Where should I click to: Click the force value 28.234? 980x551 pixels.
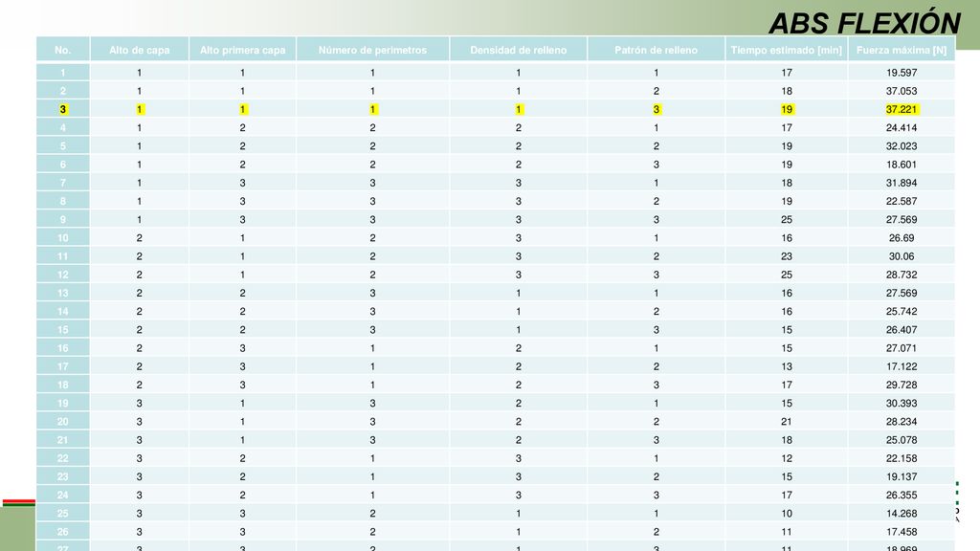902,422
